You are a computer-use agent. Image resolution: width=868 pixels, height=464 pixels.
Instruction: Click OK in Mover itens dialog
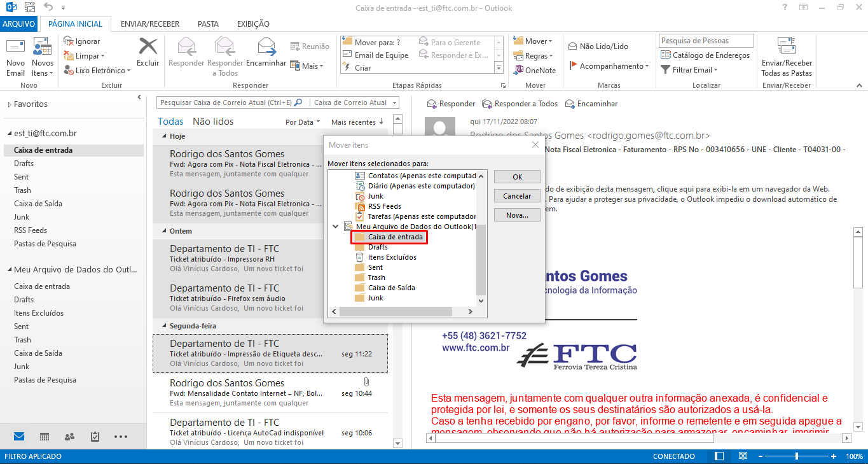(x=517, y=177)
